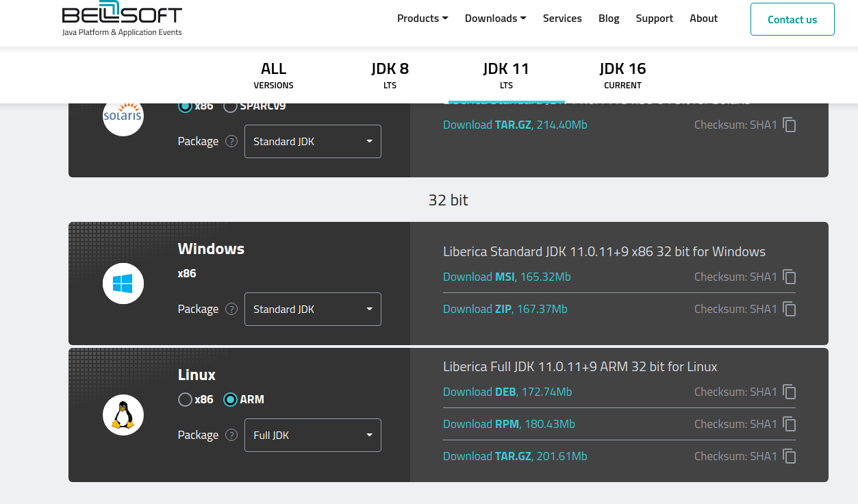Copy SHA1 checksum for Linux RPM
This screenshot has width=858, height=504.
tap(790, 424)
